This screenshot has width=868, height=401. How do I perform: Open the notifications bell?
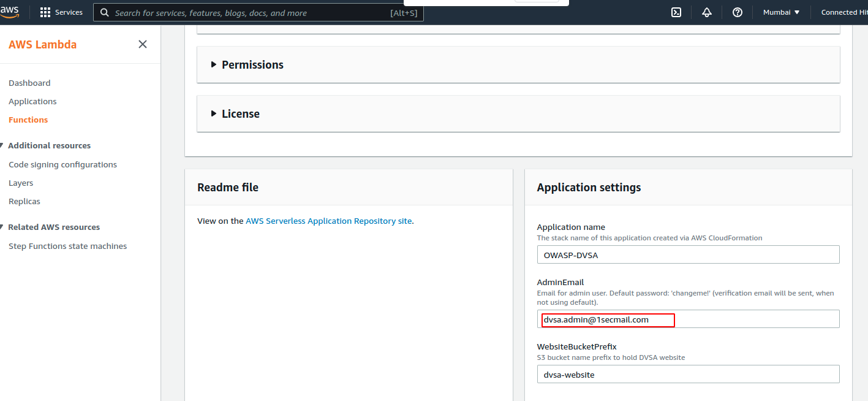(x=707, y=12)
